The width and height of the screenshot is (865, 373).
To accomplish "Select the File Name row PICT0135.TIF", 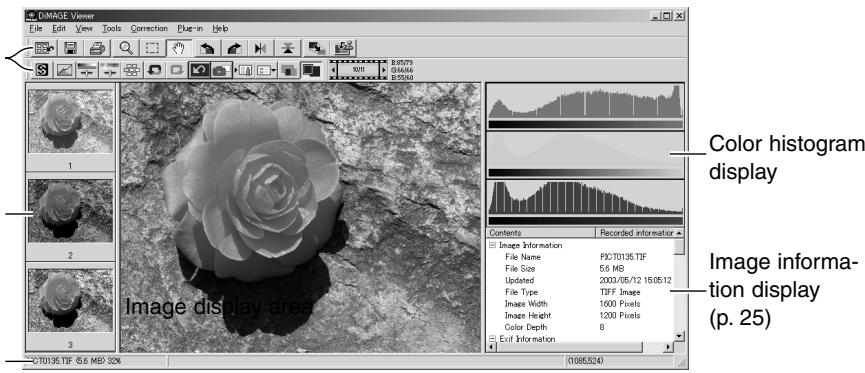I will pos(580,257).
